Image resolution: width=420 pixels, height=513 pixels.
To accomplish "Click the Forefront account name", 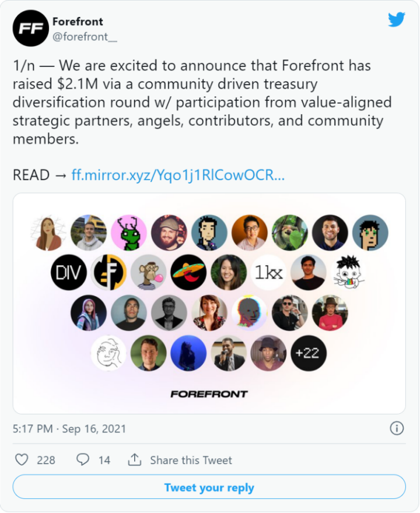I will 78,22.
